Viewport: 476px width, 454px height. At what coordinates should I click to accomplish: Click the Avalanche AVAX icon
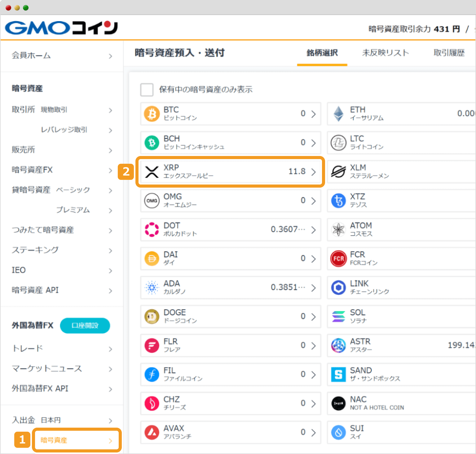point(152,432)
